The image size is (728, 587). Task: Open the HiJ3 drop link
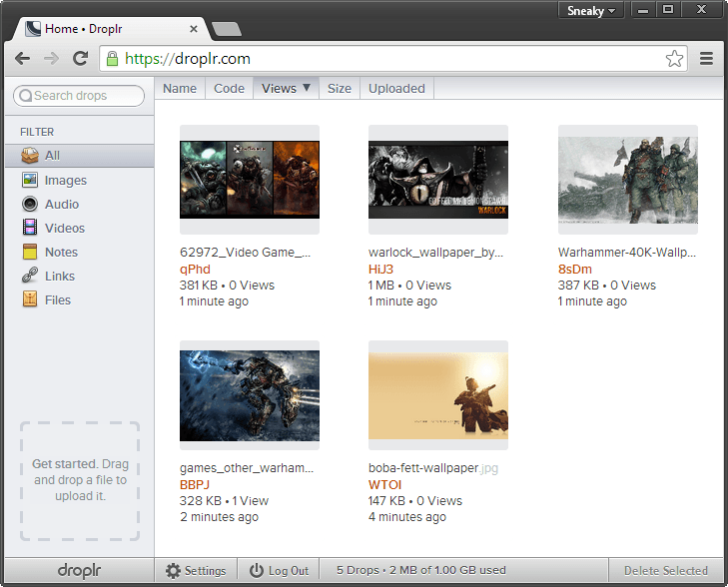click(380, 270)
